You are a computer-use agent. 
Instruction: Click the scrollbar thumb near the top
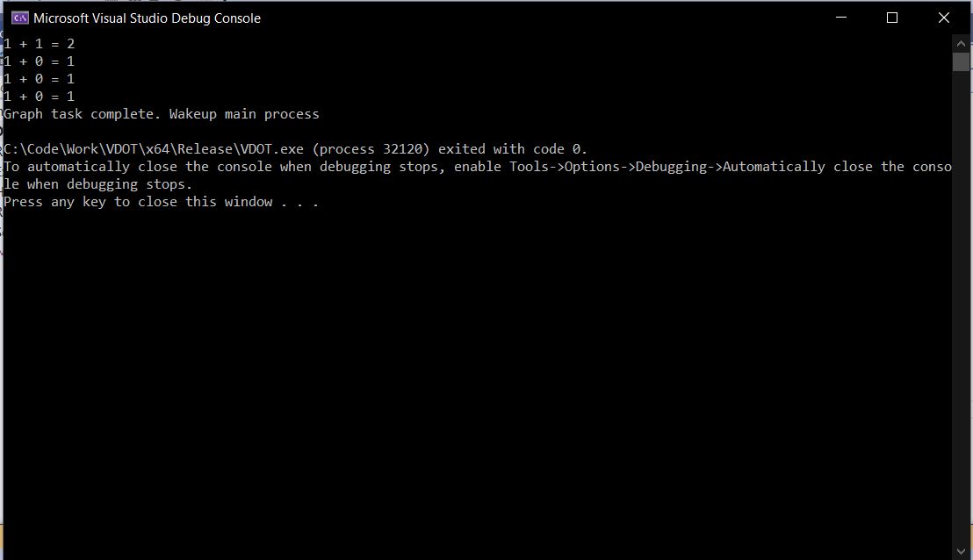coord(960,61)
